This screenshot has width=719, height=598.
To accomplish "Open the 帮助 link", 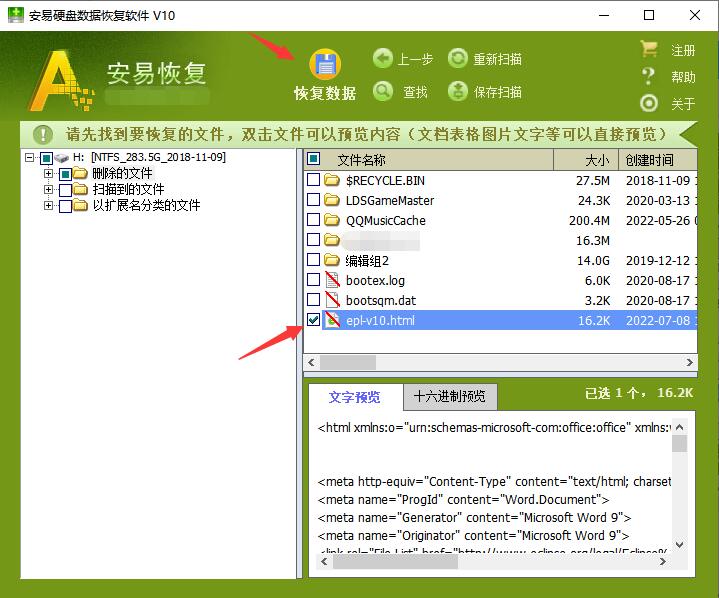I will 683,77.
